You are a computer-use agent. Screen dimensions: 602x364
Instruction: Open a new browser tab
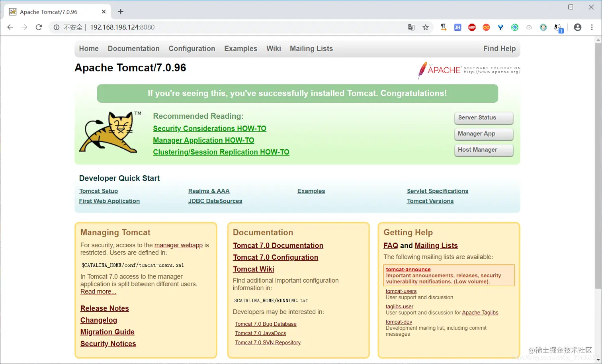121,12
